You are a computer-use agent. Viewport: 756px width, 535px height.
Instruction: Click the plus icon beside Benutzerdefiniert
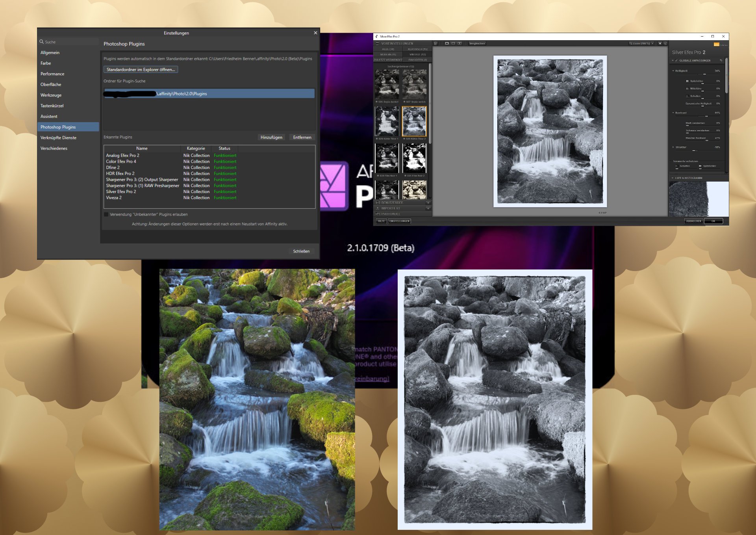point(428,202)
